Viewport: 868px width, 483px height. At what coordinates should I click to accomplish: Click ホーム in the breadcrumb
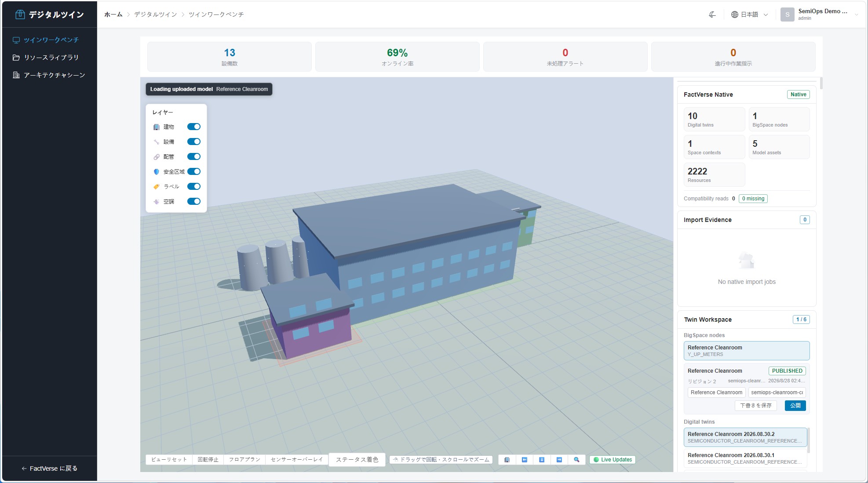(x=113, y=15)
